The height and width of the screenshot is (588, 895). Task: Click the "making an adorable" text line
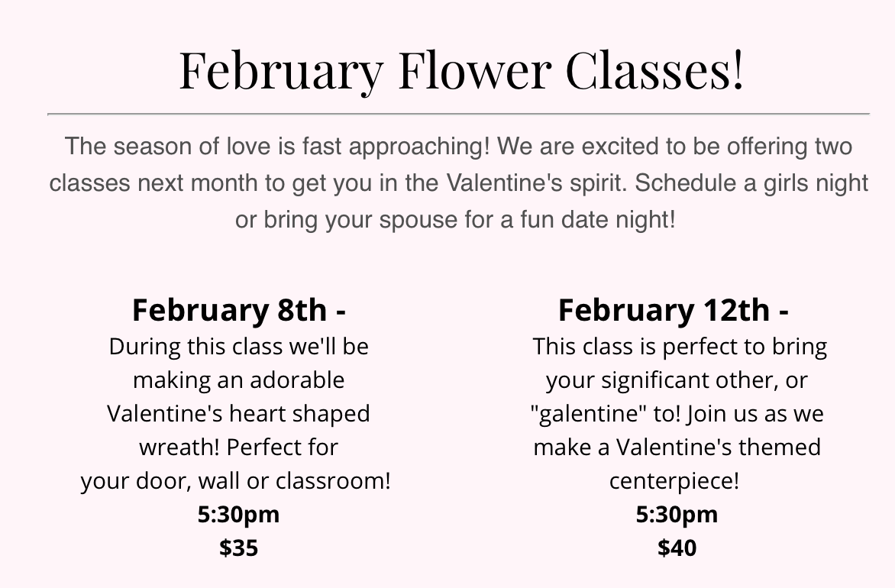[238, 380]
